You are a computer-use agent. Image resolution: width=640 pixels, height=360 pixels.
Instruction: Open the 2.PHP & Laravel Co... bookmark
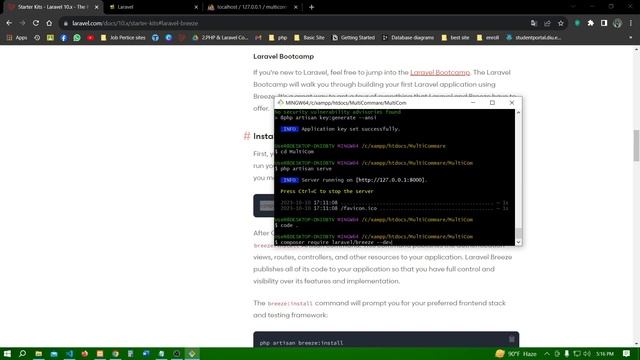[x=220, y=38]
